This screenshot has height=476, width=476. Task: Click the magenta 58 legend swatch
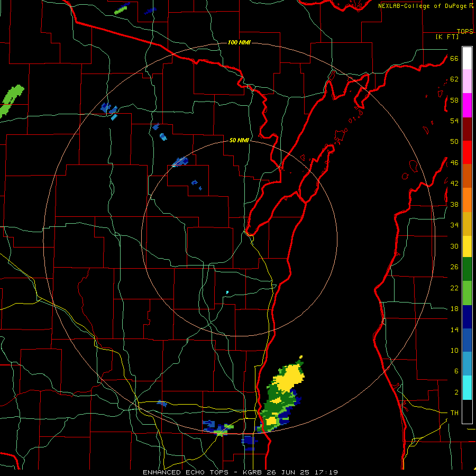467,105
